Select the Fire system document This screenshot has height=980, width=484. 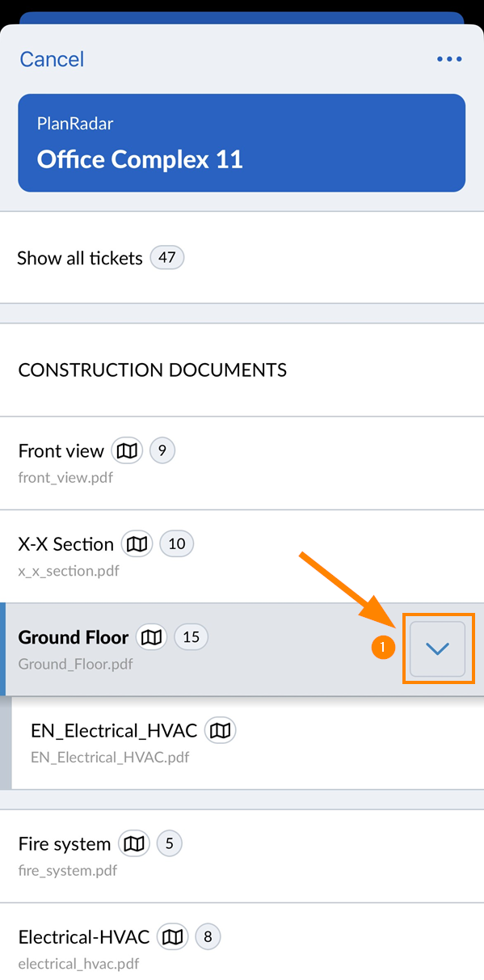(242, 856)
